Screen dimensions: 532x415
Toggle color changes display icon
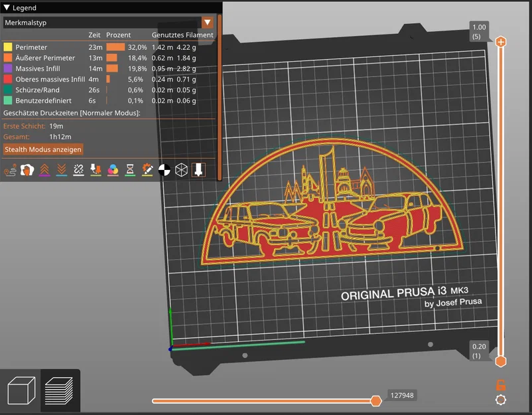click(x=113, y=171)
